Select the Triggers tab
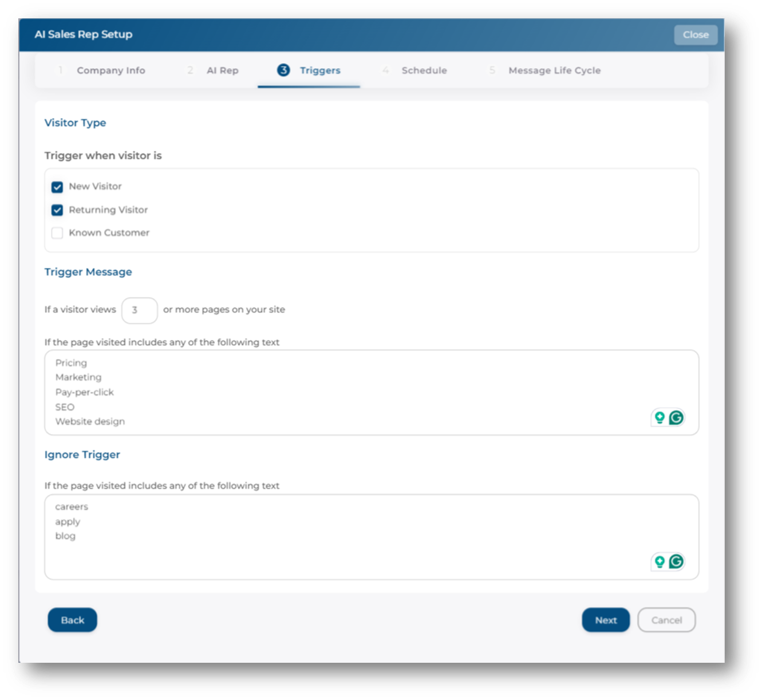 click(309, 70)
